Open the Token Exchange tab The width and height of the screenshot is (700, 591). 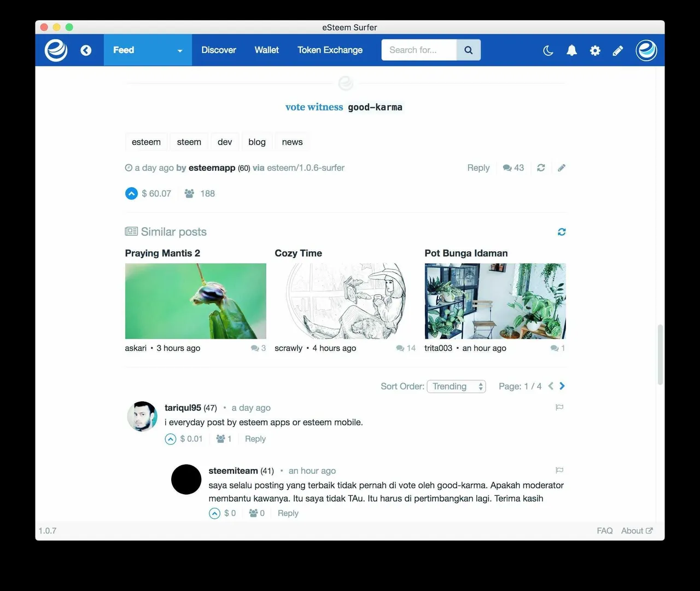(330, 50)
